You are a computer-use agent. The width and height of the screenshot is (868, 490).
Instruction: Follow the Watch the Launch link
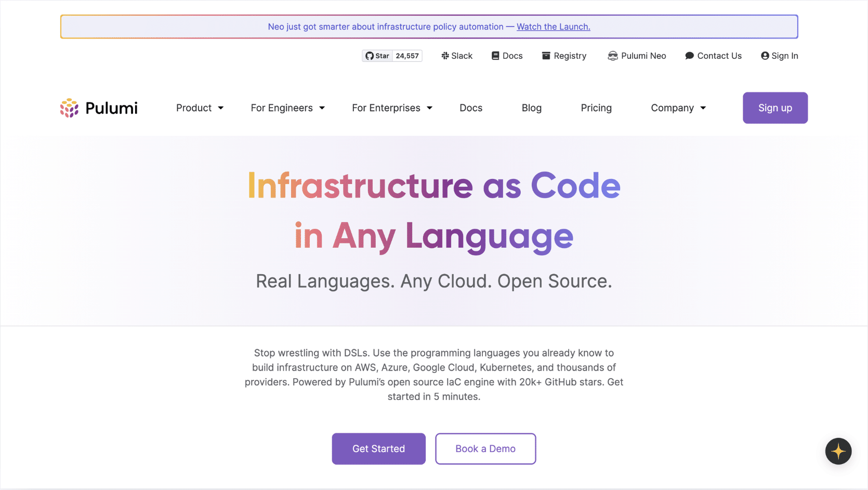[553, 27]
